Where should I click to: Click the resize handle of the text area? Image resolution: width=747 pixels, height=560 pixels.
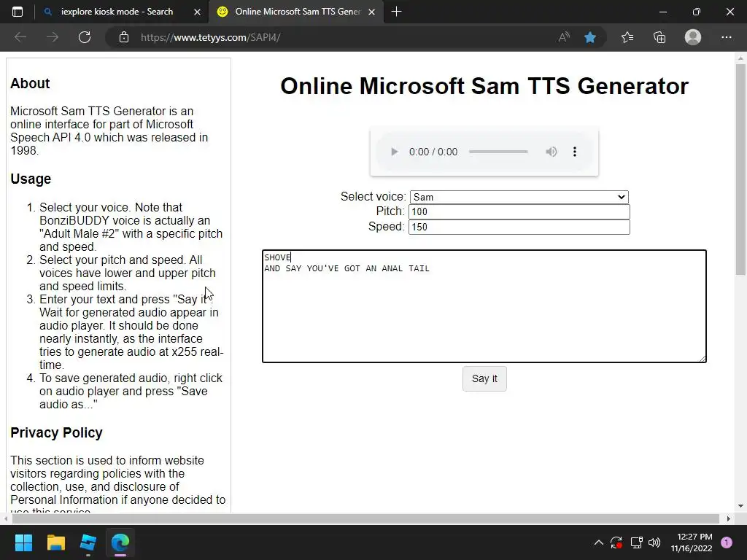point(703,359)
